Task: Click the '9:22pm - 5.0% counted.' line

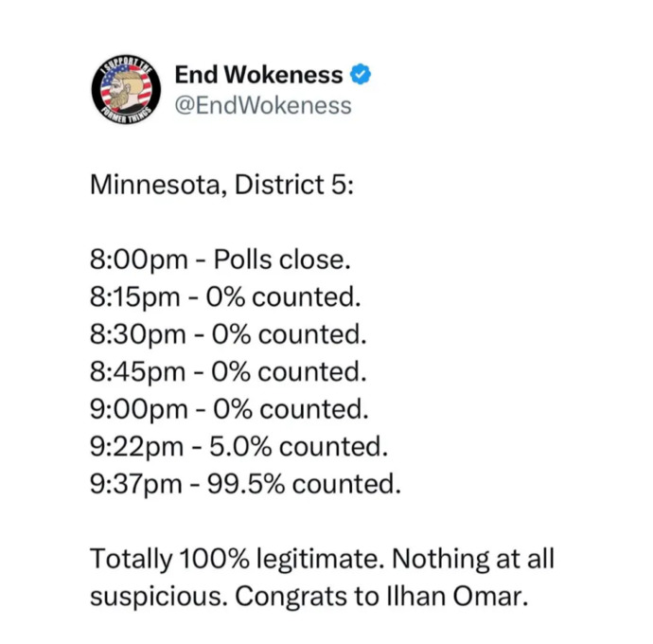Action: click(238, 447)
